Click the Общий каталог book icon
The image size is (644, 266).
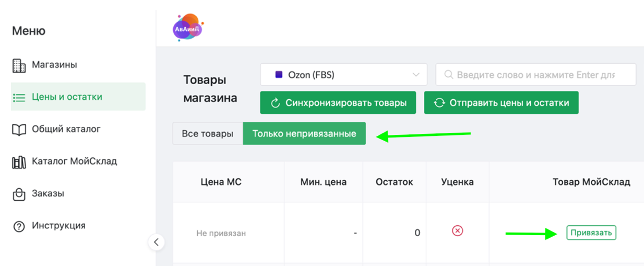(x=19, y=129)
